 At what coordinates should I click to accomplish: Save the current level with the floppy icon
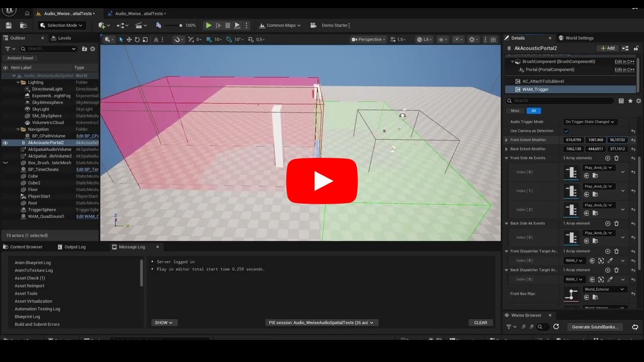[9, 25]
